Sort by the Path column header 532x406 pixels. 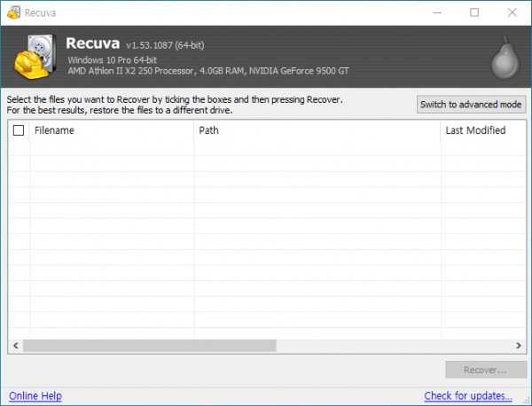point(317,130)
